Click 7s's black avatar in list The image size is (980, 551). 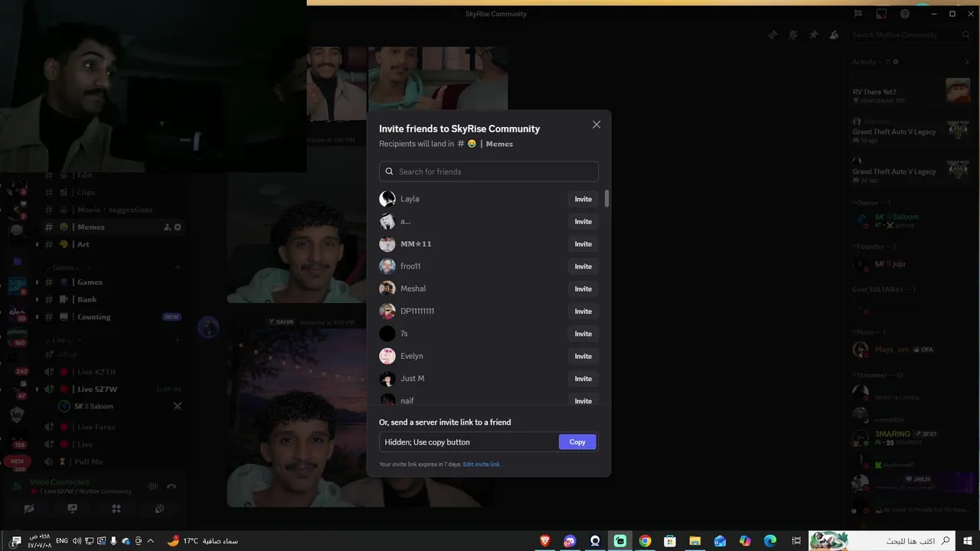[x=387, y=334]
